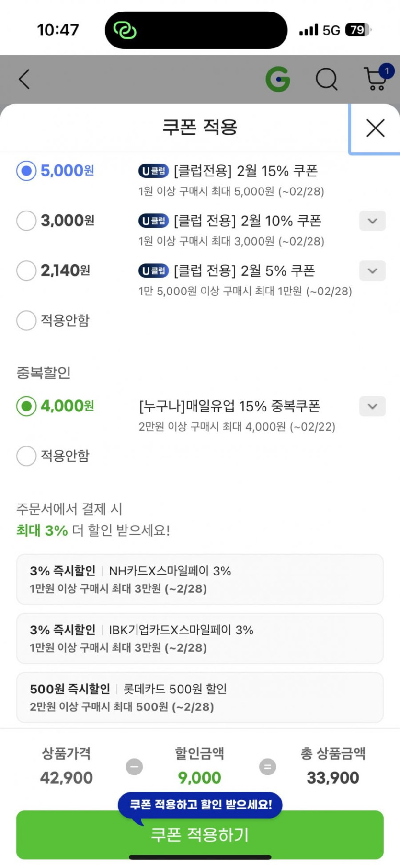Expand the 2월 5% 쿠폰 details chevron
Screen dimensions: 400x868
point(372,270)
